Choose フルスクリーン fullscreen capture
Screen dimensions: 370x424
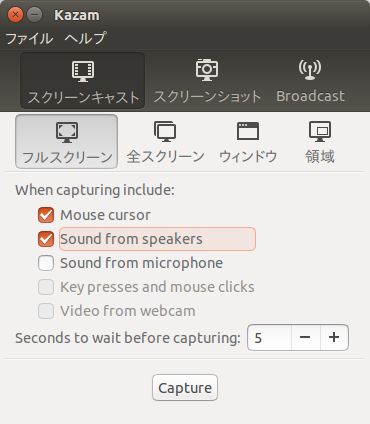pos(67,141)
